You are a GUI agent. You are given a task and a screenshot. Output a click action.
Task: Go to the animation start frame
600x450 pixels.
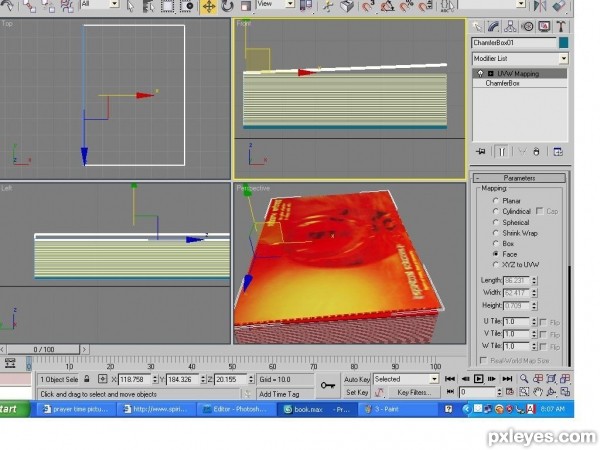tap(450, 379)
